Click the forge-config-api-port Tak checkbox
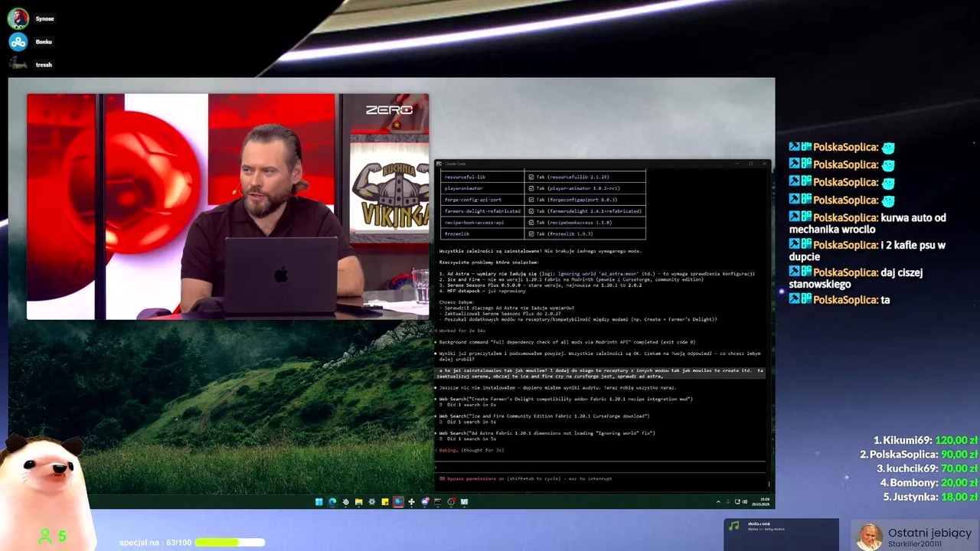Viewport: 980px width, 551px height. pyautogui.click(x=531, y=200)
